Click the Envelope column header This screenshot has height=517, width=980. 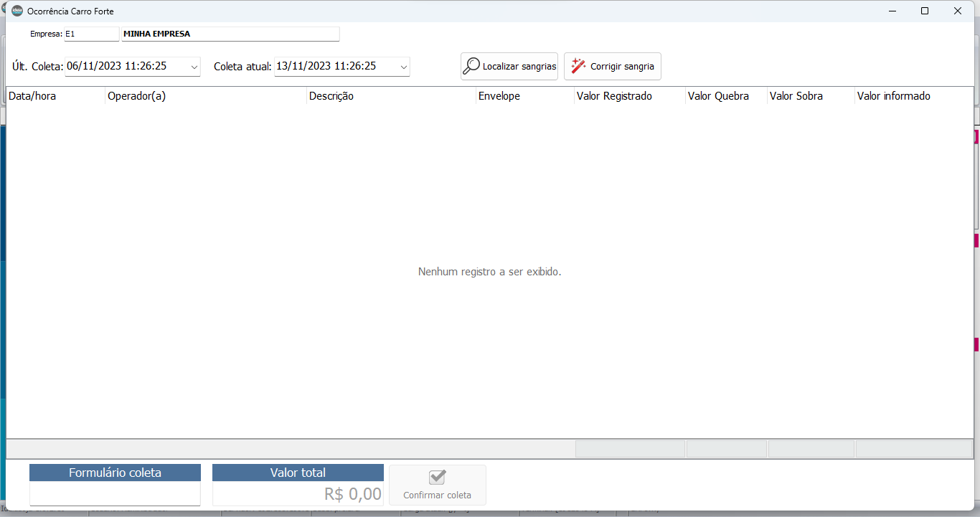[524, 96]
